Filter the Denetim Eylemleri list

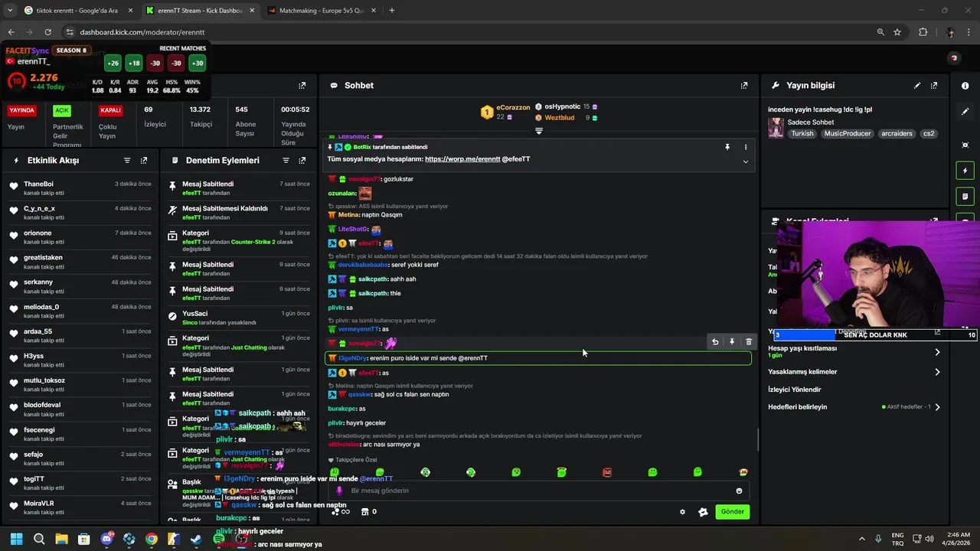click(x=286, y=161)
